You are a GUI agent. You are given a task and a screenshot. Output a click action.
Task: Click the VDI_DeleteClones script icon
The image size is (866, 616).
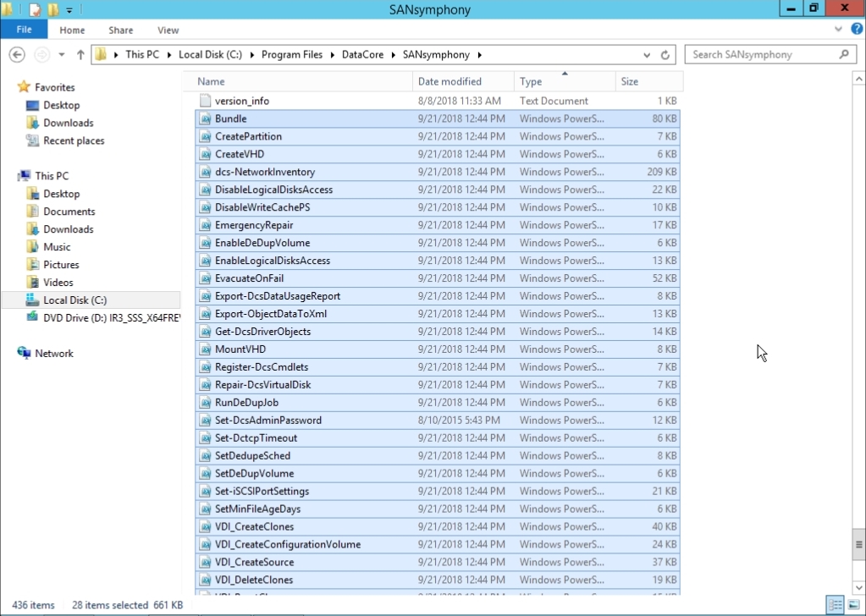click(205, 580)
